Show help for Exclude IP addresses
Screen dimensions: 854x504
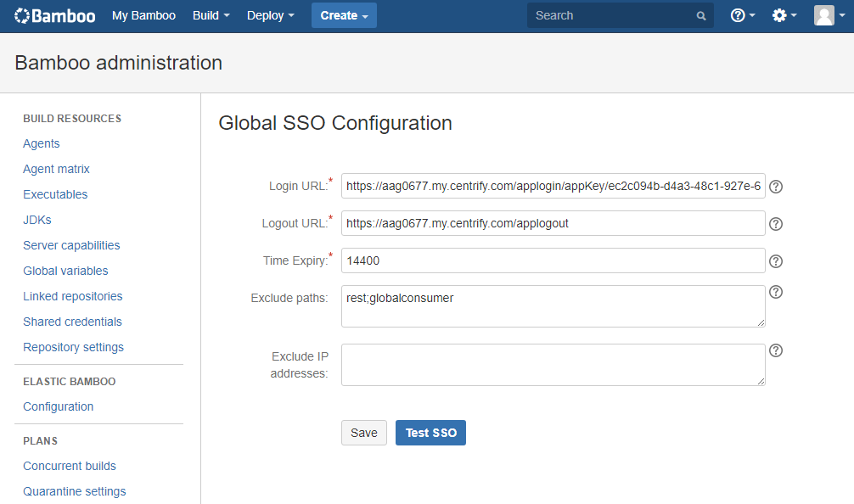(775, 350)
